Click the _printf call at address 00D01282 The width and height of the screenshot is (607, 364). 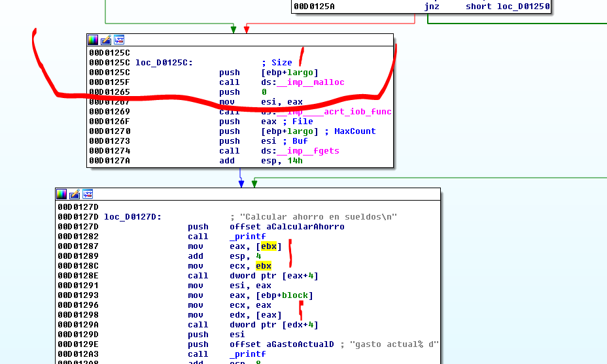click(248, 237)
